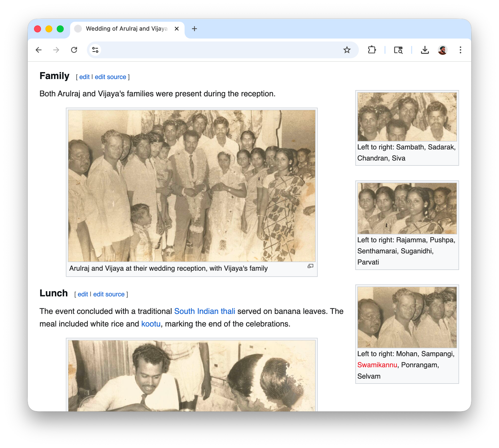Close the Wedding of Arulraj tab
Screen dimensions: 499x448
177,29
